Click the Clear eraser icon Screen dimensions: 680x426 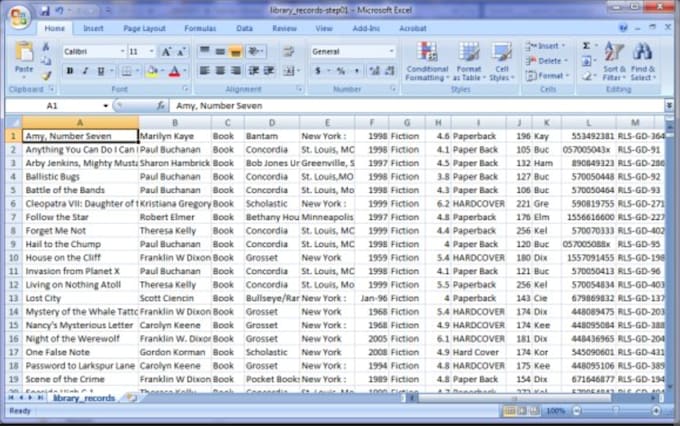(x=587, y=76)
